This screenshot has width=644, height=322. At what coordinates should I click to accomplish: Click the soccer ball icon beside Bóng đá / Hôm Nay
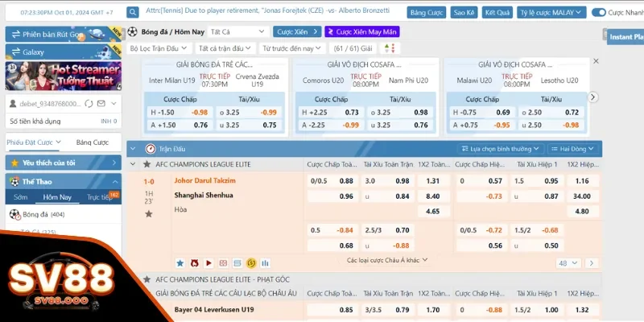point(132,31)
